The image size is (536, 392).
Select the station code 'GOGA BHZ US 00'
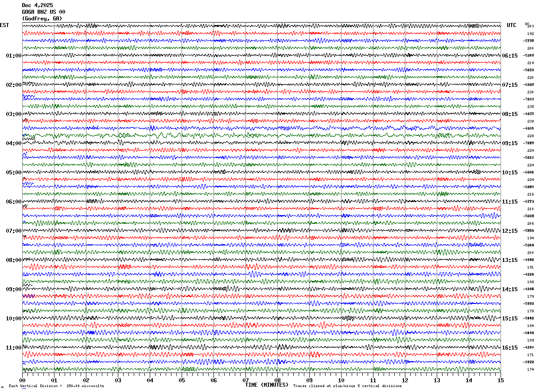[43, 12]
